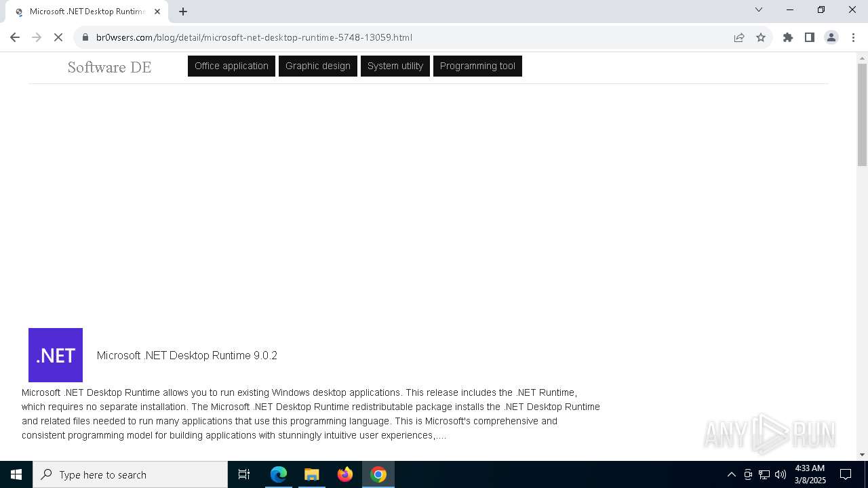The width and height of the screenshot is (868, 488).
Task: Stop loading the page
Action: [x=58, y=37]
